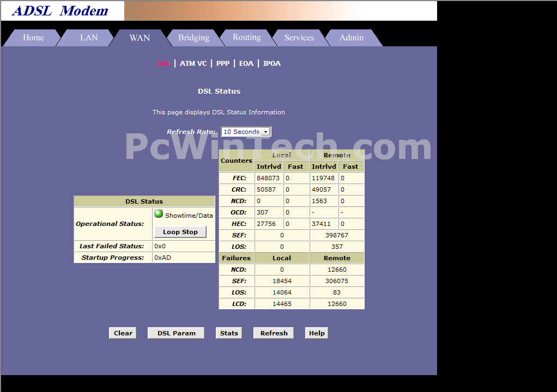Navigate to the IPOA link
This screenshot has width=557, height=392.
272,64
